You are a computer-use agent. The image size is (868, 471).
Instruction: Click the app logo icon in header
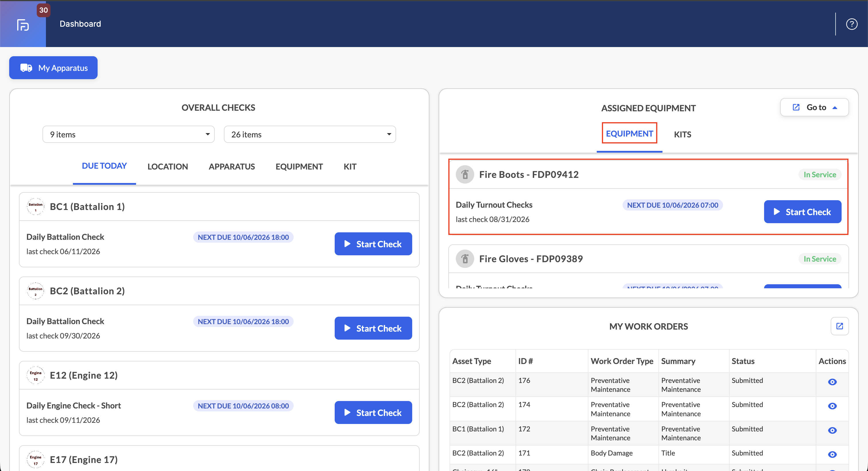pos(23,25)
